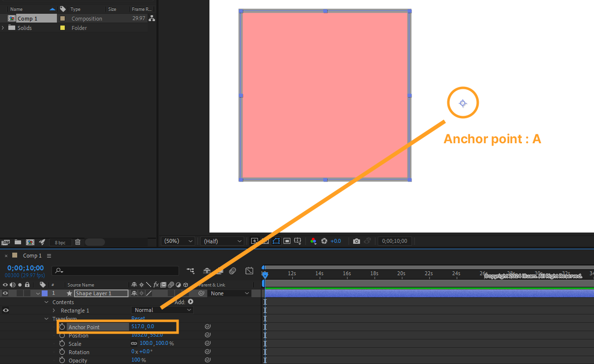Hide Rectangle 1 with its eye toggle

click(5, 310)
